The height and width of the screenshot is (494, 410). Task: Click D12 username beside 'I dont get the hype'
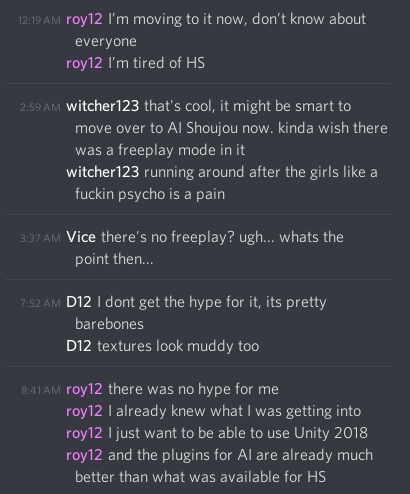tap(79, 302)
